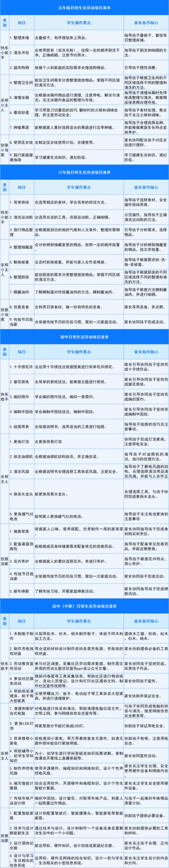
Task: Select the item 6. 整理厨房
Action: point(19,277)
